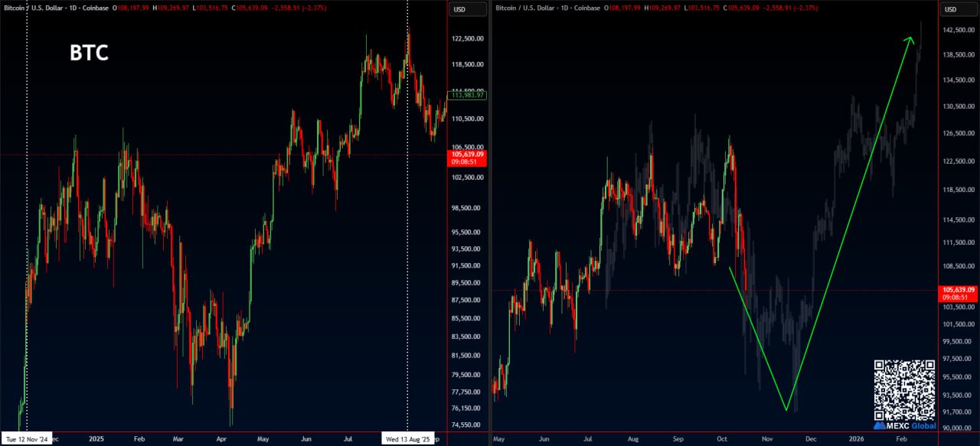Click the bottom vertex of green V projection
Viewport: 980px width, 446px height.
tap(786, 410)
